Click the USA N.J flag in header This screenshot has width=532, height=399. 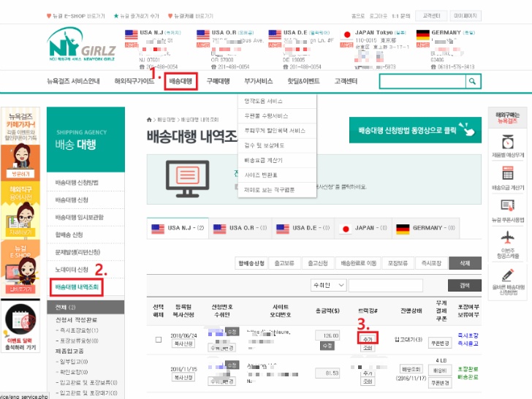(131, 34)
